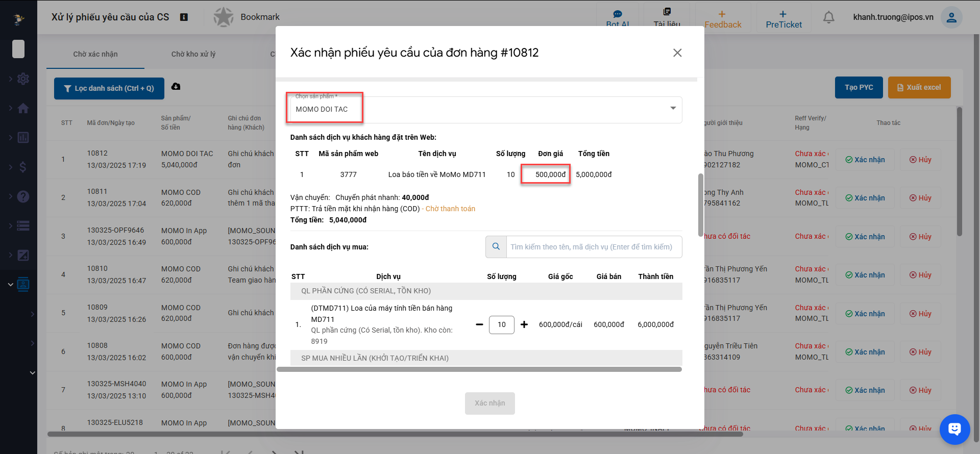Click Xác nhận for order 10809 row
980x454 pixels.
tap(865, 314)
